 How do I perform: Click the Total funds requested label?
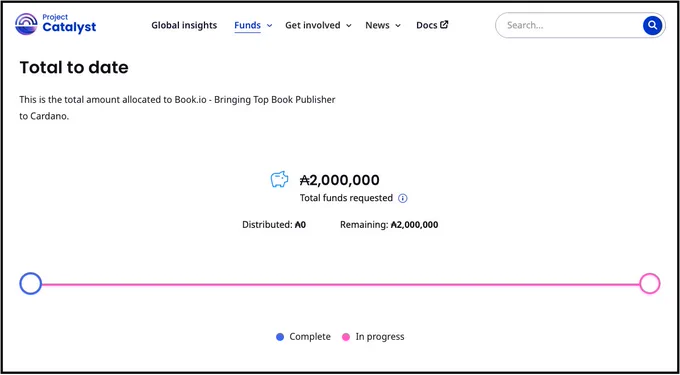[x=346, y=198]
